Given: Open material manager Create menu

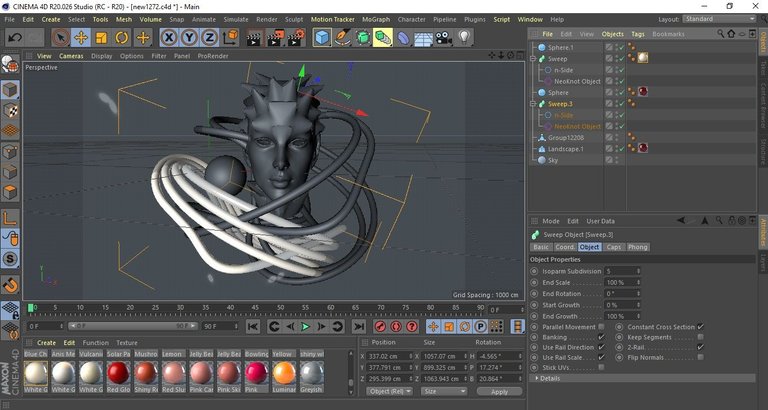Looking at the screenshot, I should tap(47, 343).
